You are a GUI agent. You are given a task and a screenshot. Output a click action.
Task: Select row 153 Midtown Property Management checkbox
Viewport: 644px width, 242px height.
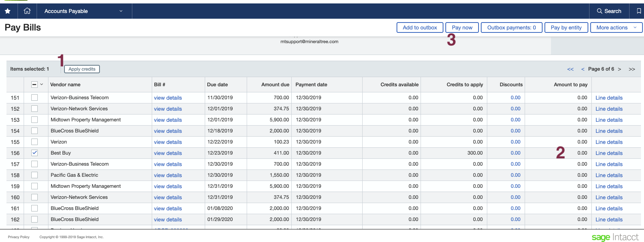34,119
